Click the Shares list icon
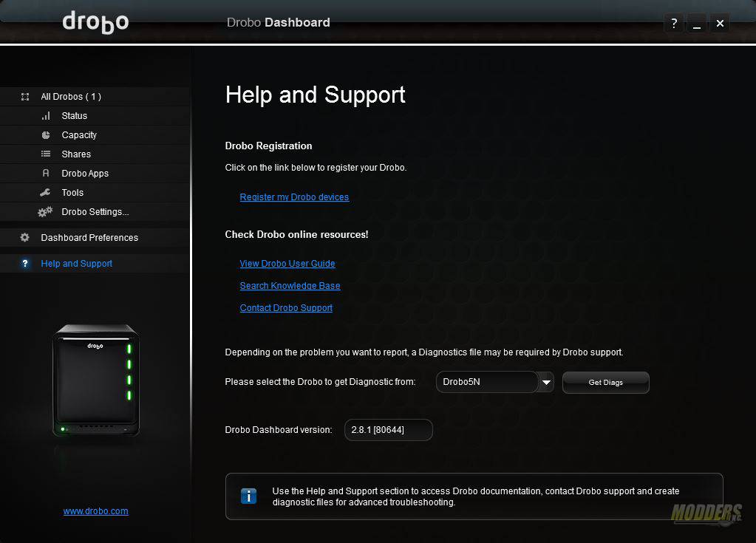756x543 pixels. [46, 154]
